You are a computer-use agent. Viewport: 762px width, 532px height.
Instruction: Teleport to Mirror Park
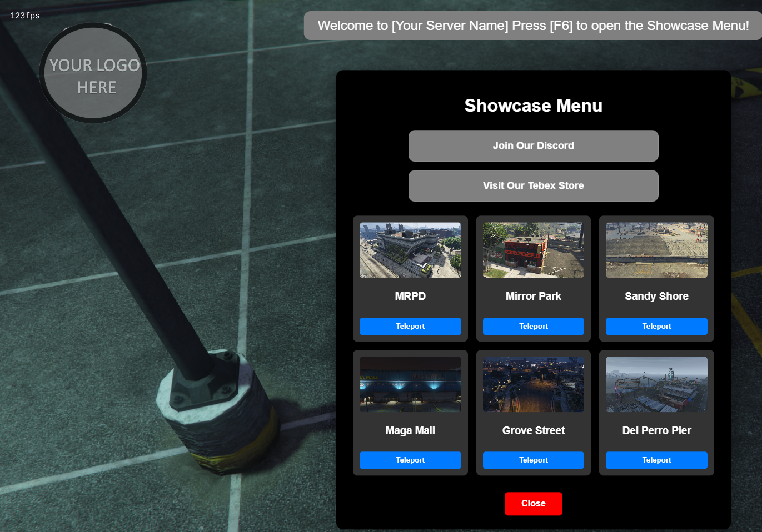533,326
